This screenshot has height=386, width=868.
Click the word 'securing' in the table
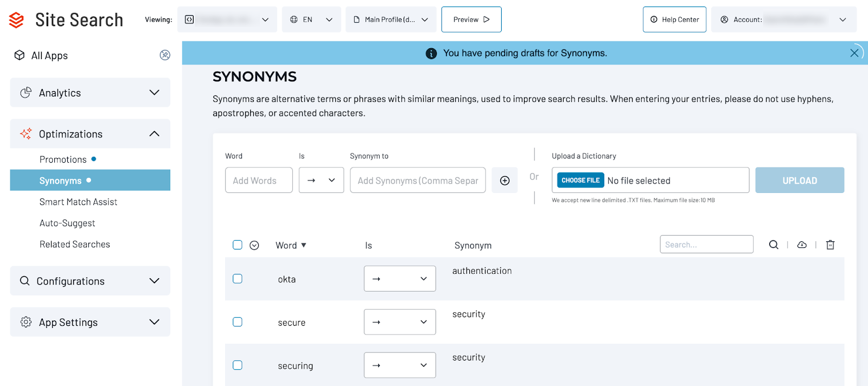[295, 366]
